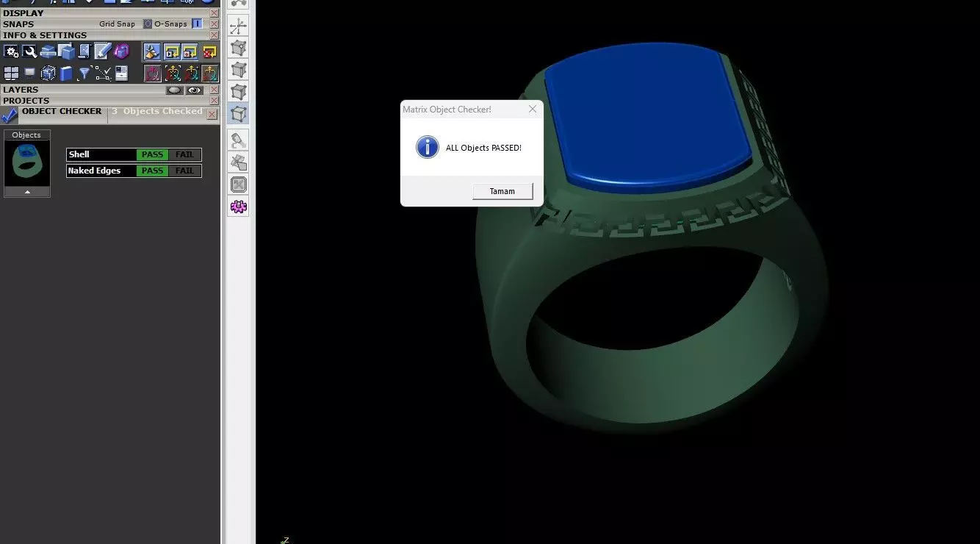
Task: Click the magenta gear icon
Action: pyautogui.click(x=239, y=207)
